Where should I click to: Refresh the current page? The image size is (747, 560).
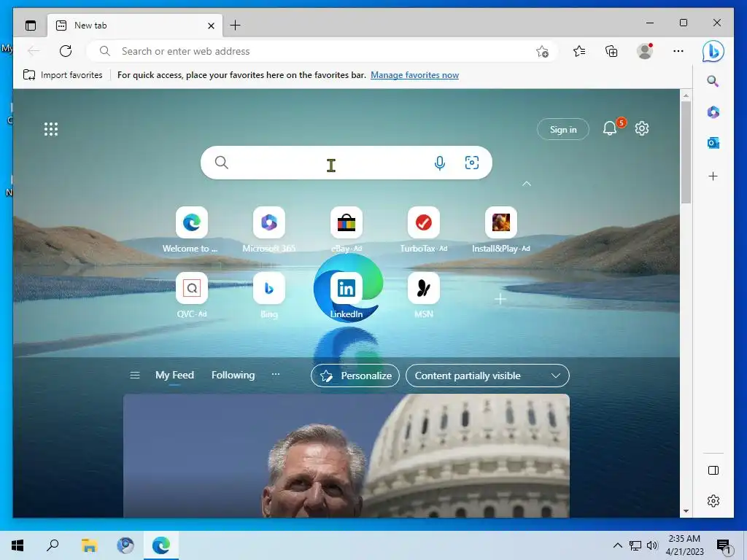point(66,51)
